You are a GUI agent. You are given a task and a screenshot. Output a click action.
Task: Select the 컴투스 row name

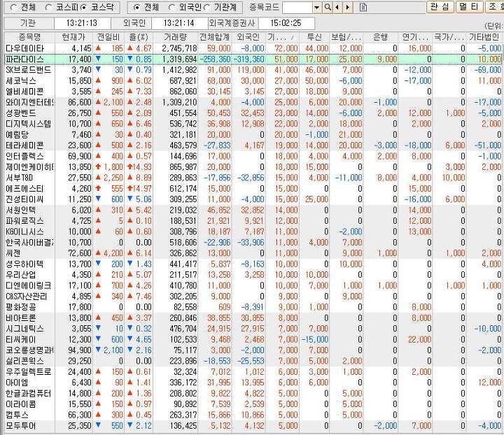[x=17, y=415]
